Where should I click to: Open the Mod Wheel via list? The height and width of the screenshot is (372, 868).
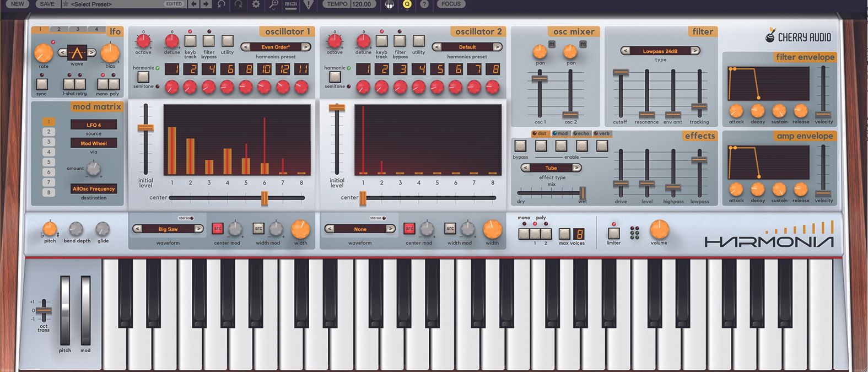point(94,143)
